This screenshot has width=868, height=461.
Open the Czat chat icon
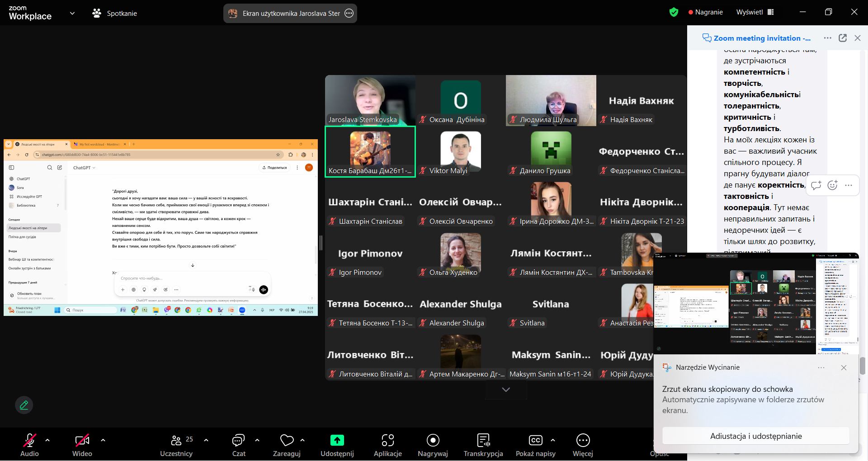coord(238,440)
